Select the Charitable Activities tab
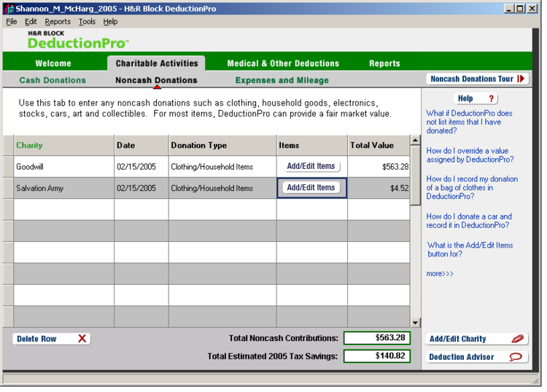547x392 pixels. [157, 63]
